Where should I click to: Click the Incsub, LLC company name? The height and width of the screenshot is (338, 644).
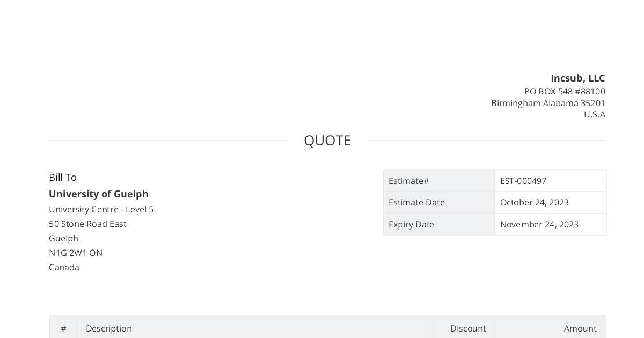click(577, 78)
